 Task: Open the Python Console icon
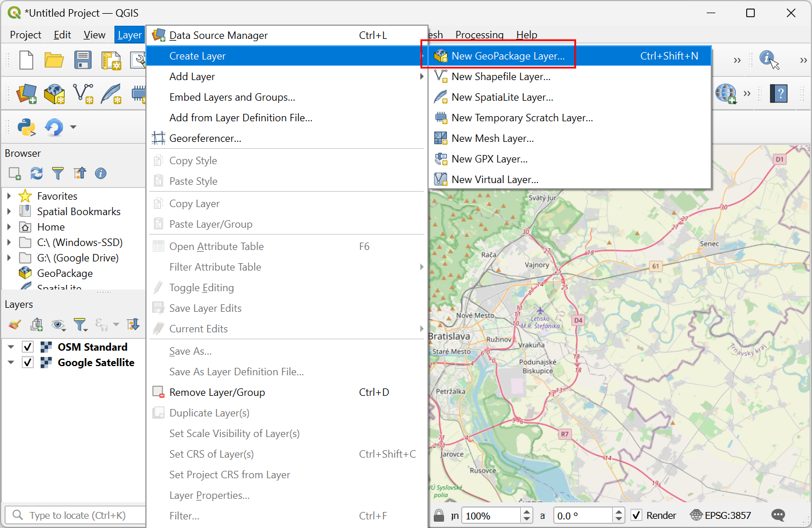(x=26, y=127)
